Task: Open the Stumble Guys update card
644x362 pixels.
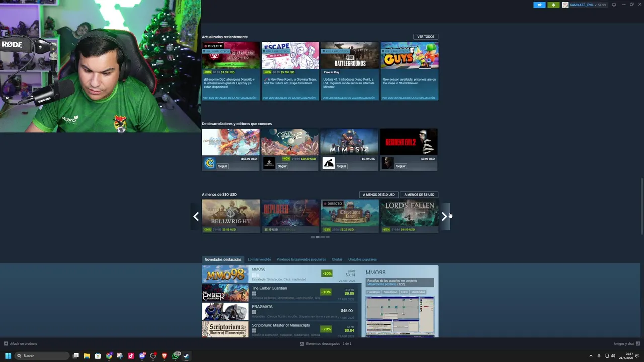Action: [x=410, y=71]
